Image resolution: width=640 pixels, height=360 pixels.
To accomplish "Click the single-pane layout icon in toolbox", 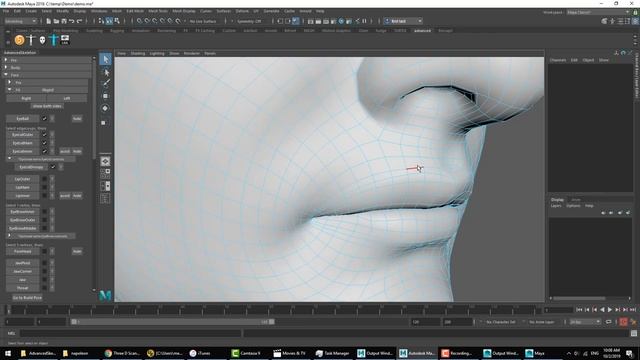I will (105, 161).
